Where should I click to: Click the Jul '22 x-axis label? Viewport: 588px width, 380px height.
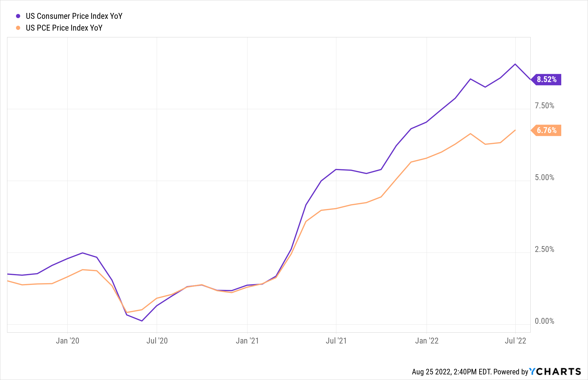tap(515, 341)
